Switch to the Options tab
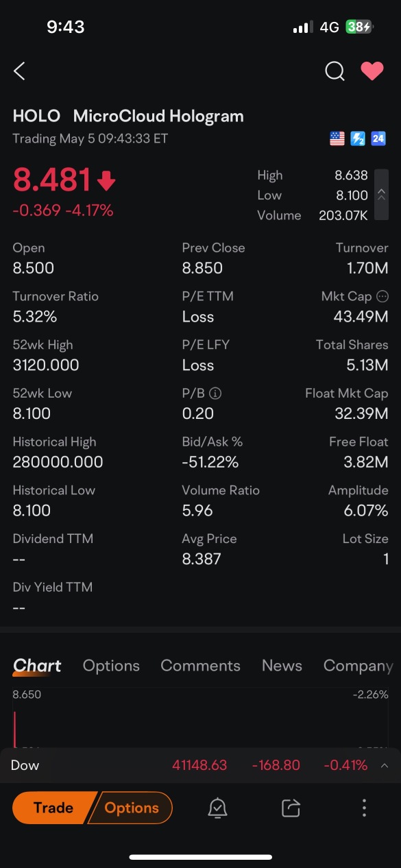The width and height of the screenshot is (401, 868). click(x=111, y=666)
